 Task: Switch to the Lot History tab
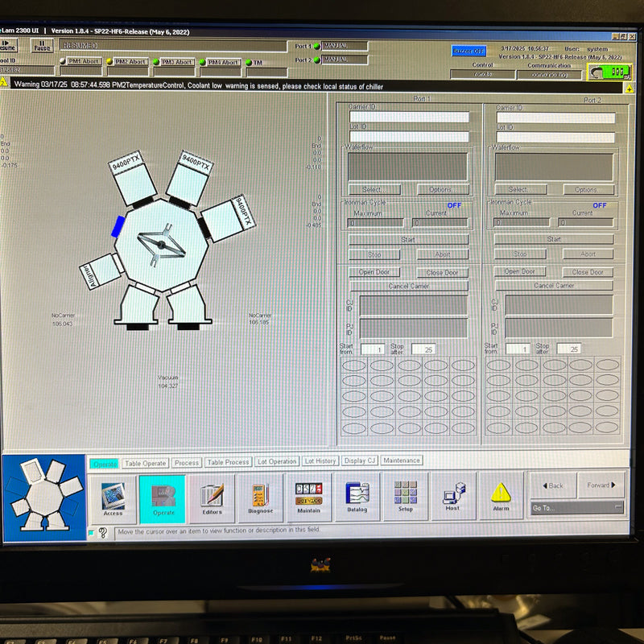point(320,461)
